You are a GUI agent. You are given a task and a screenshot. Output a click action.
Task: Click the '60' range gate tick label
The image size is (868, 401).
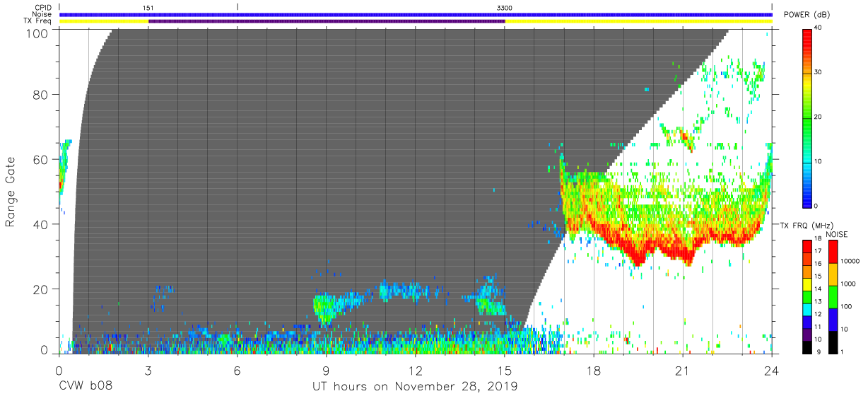tap(41, 160)
